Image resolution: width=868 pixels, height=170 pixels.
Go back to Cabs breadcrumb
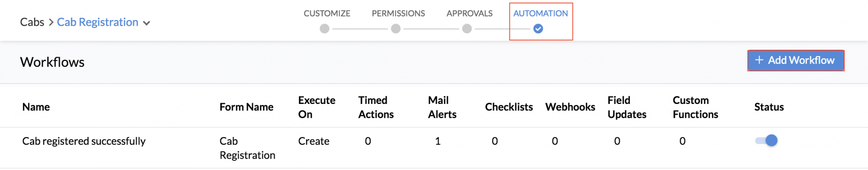(x=32, y=22)
